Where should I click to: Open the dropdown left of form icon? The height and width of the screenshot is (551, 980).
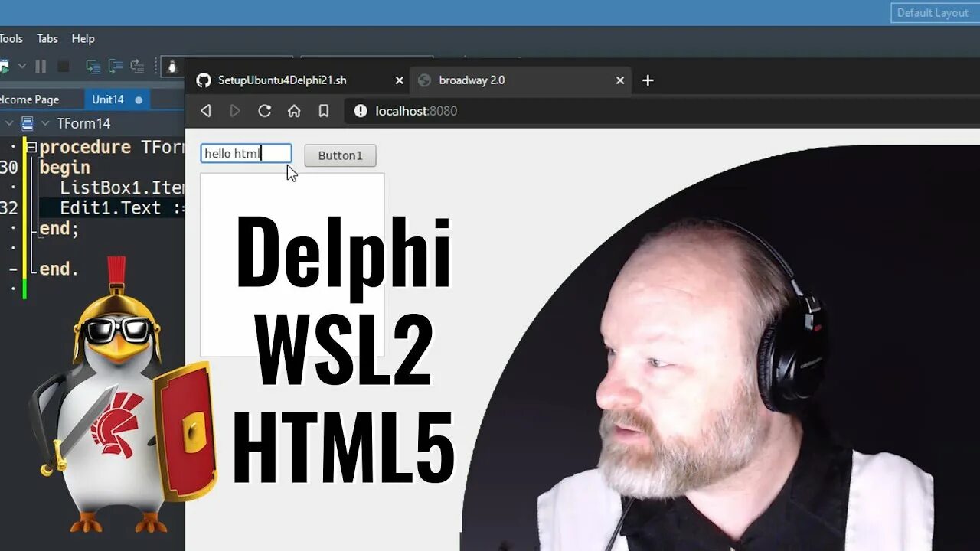tap(9, 123)
